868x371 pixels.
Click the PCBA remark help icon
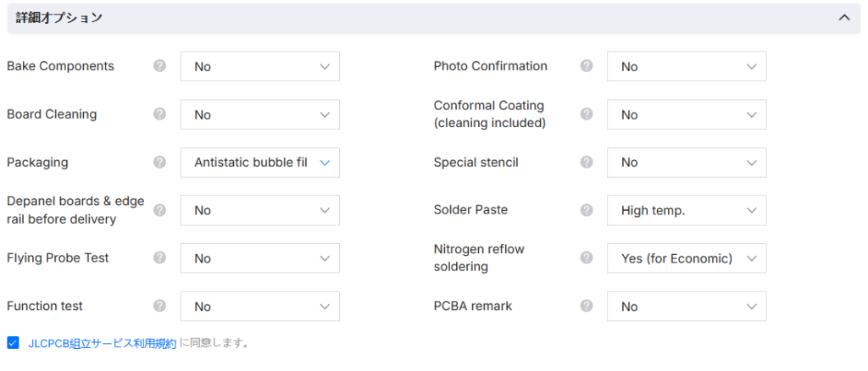click(x=586, y=306)
